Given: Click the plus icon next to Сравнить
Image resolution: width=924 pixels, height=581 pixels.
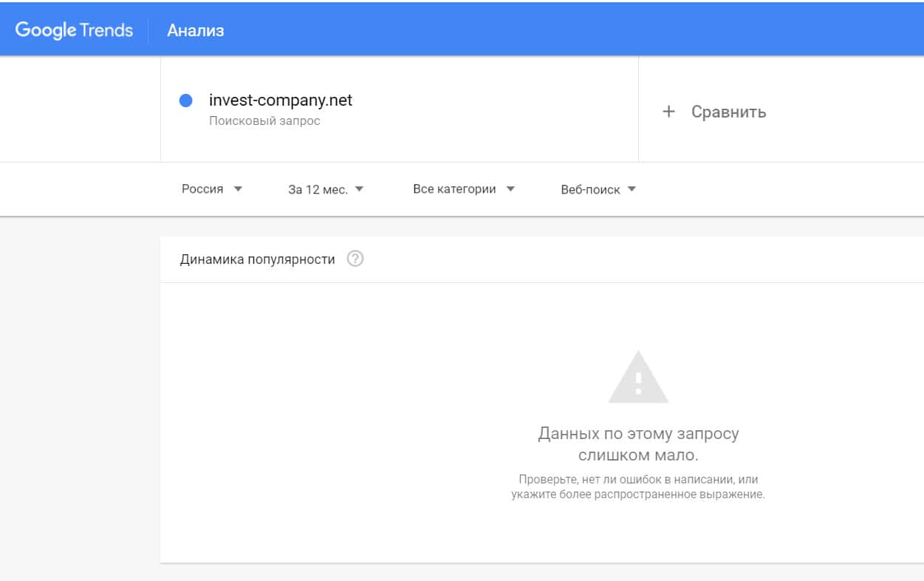Looking at the screenshot, I should click(x=668, y=112).
